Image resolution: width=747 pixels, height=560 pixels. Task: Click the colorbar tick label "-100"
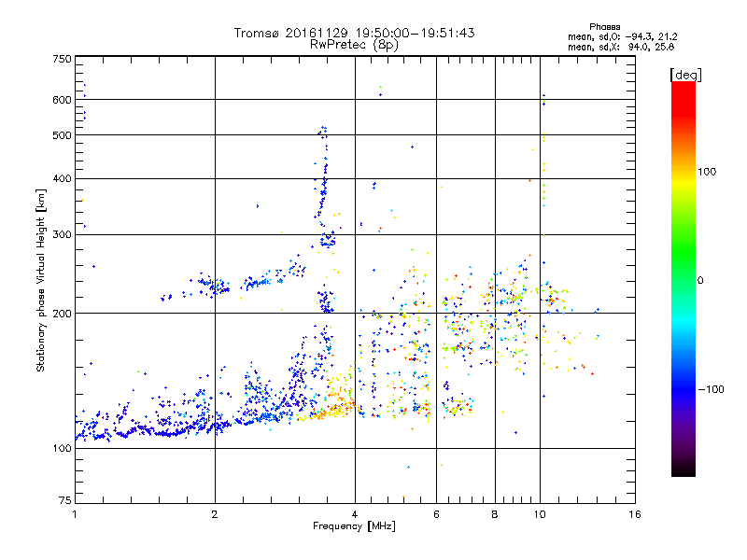[x=711, y=389]
